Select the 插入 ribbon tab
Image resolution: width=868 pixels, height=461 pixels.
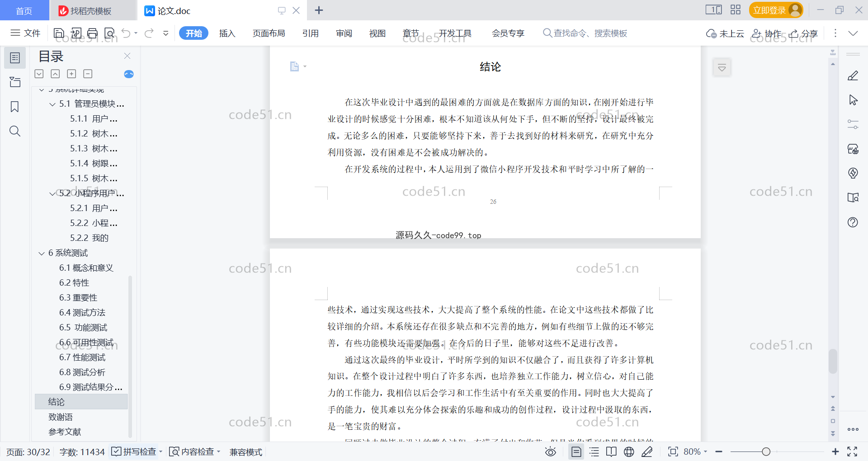pyautogui.click(x=227, y=33)
